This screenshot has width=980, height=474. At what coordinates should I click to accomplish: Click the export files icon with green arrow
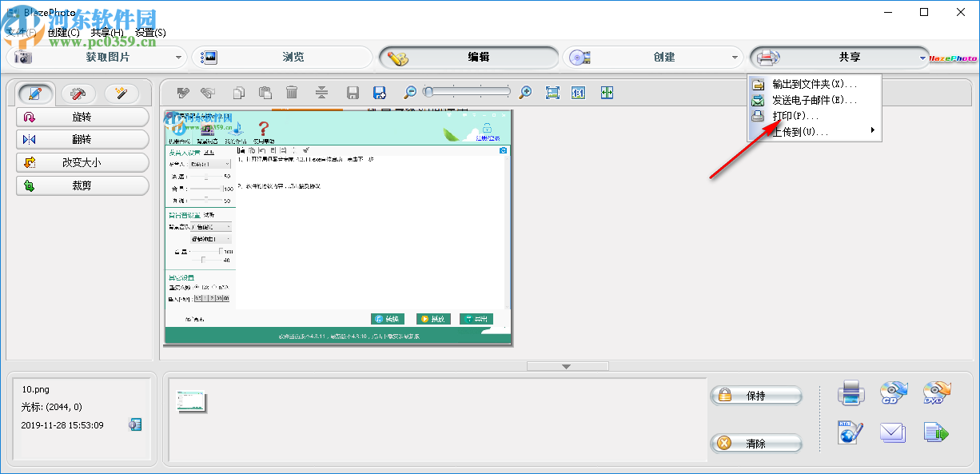pyautogui.click(x=935, y=432)
